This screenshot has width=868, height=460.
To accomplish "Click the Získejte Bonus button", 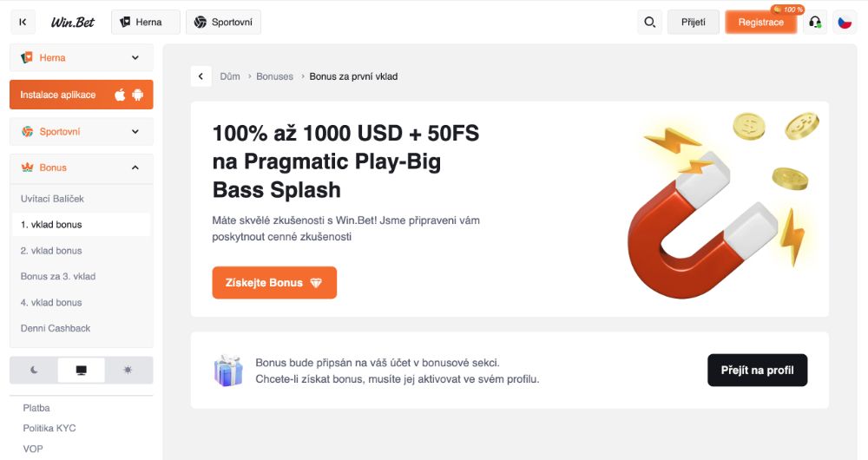I will [x=274, y=283].
